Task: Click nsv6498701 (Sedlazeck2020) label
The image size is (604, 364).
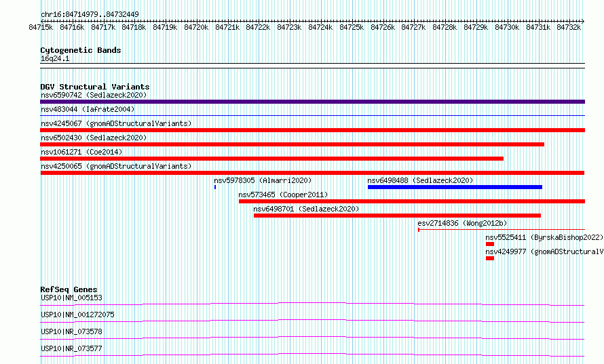Action: tap(306, 209)
